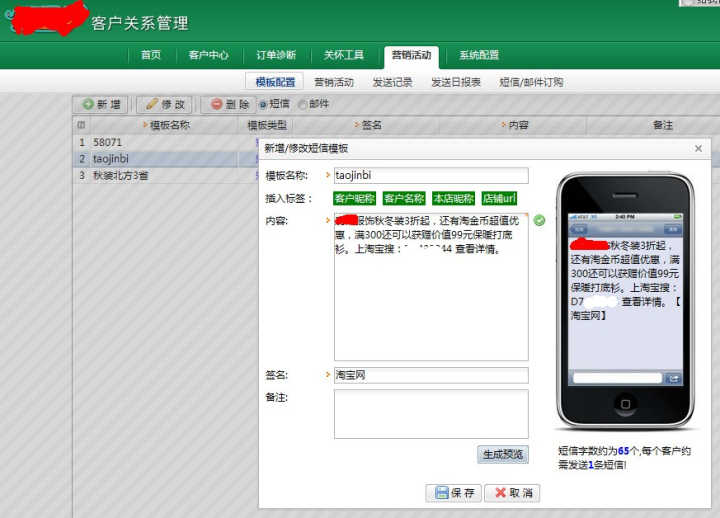This screenshot has width=720, height=518.
Task: Insert the 客户昵称 tag
Action: tap(355, 198)
